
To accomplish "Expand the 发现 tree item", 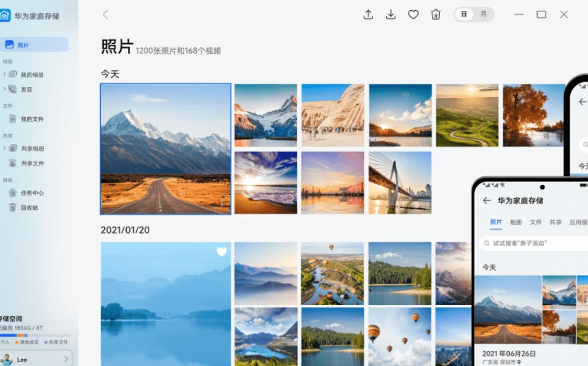I will point(5,89).
